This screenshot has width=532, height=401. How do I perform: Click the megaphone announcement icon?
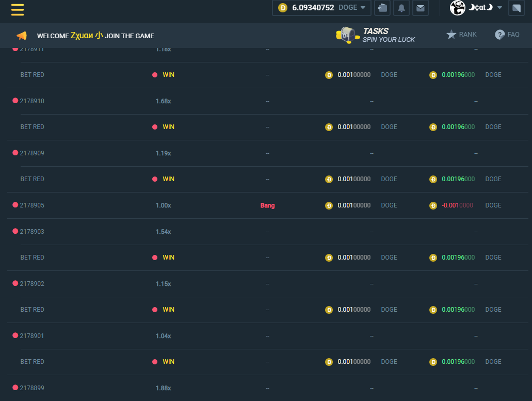(21, 36)
